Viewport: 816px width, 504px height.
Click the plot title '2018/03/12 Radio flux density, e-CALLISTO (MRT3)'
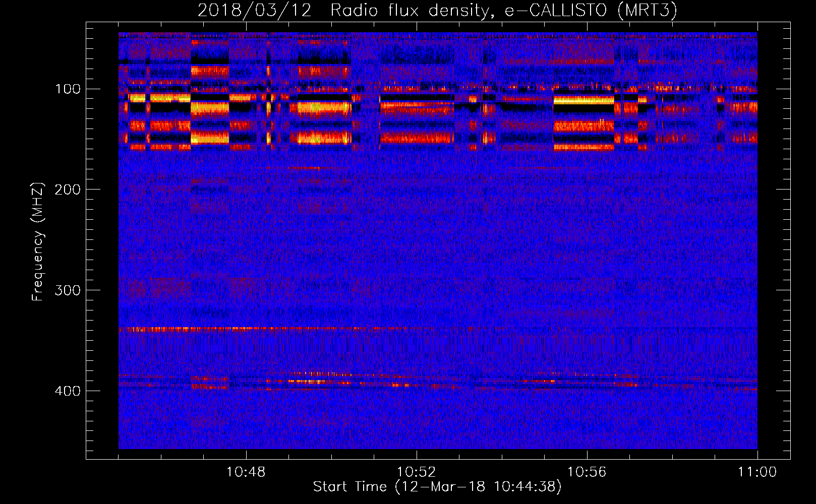[437, 11]
